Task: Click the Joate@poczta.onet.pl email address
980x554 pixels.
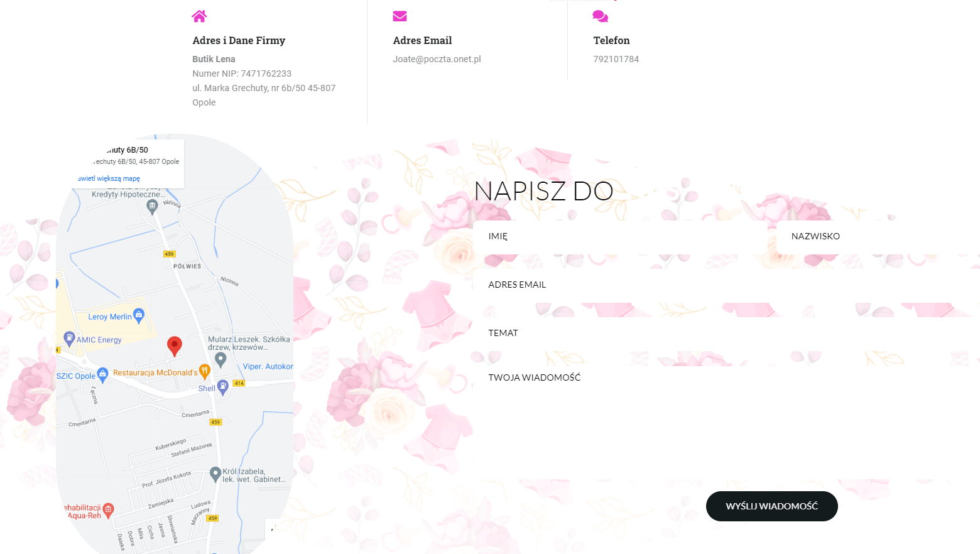Action: click(x=437, y=59)
